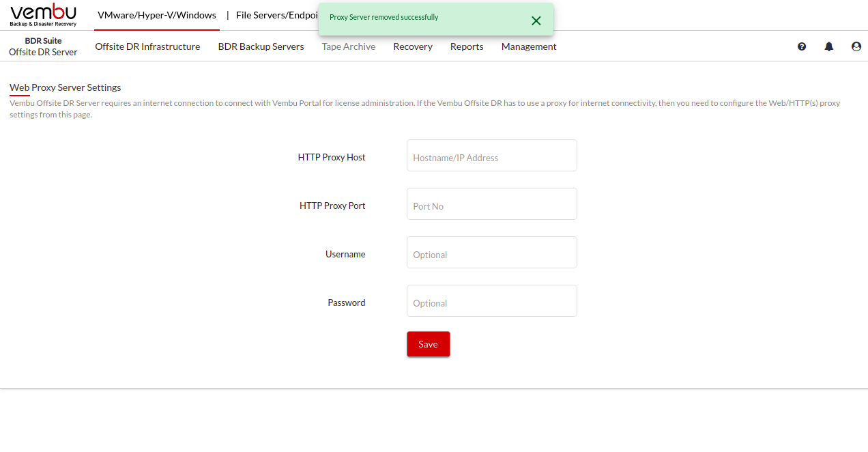The image size is (868, 452).
Task: Select the VMware/Hyper-V/Windows tab
Action: (157, 15)
